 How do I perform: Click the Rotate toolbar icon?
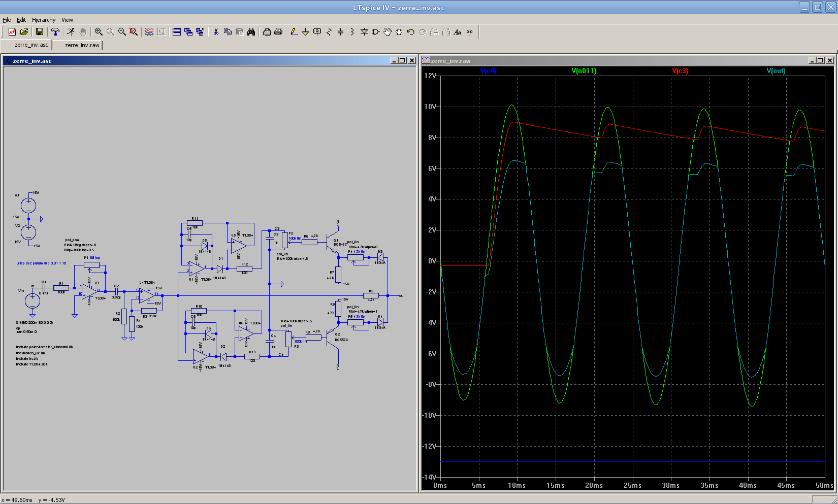[x=434, y=31]
